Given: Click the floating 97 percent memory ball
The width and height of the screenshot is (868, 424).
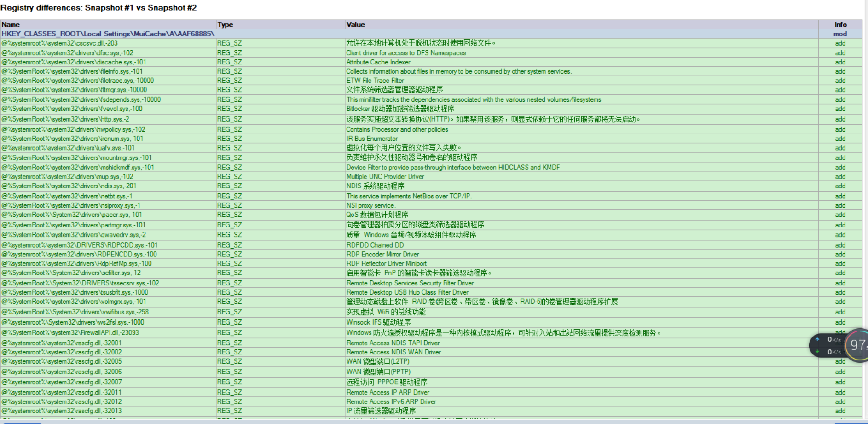Looking at the screenshot, I should [x=857, y=345].
